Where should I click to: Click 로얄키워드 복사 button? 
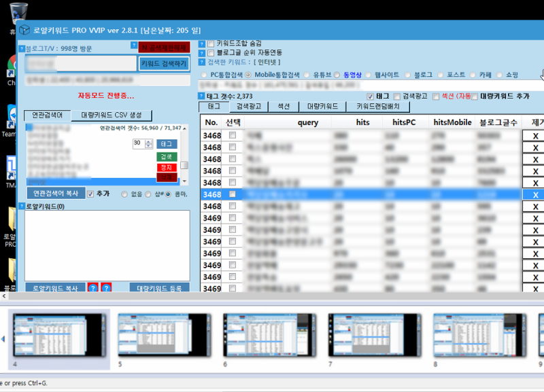tap(55, 287)
